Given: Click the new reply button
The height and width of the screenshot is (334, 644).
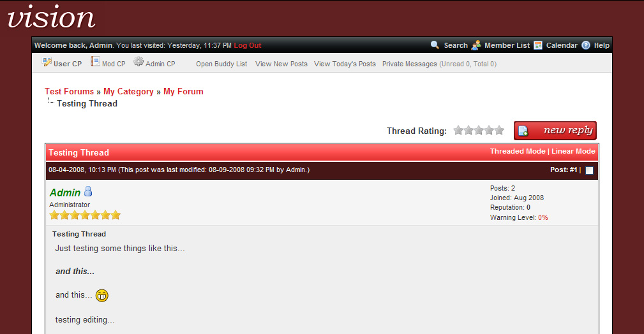Looking at the screenshot, I should click(555, 131).
